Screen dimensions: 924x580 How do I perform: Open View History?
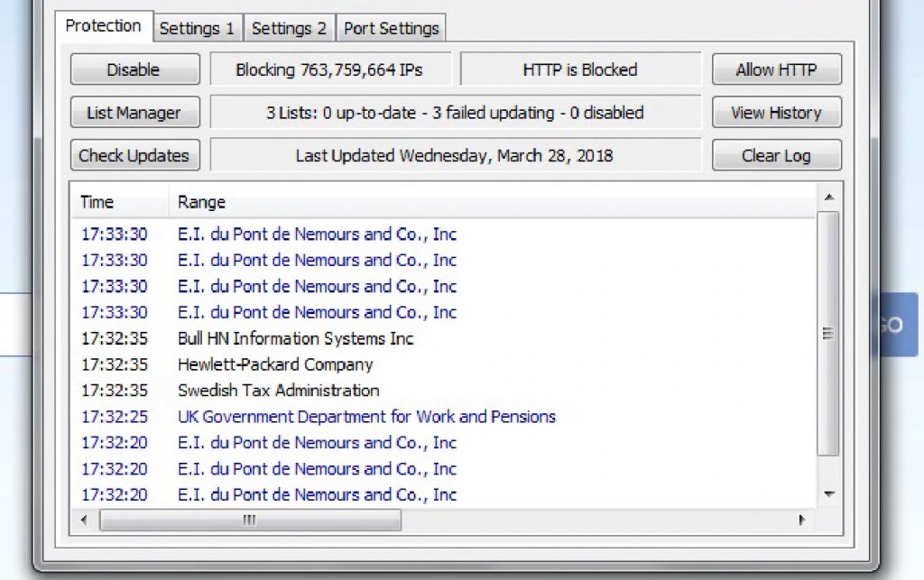click(776, 113)
